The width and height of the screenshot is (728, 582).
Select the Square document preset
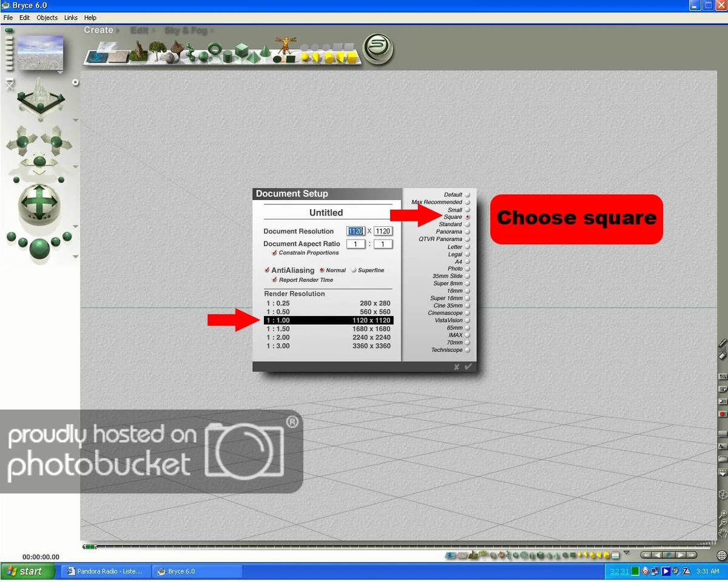(x=468, y=217)
